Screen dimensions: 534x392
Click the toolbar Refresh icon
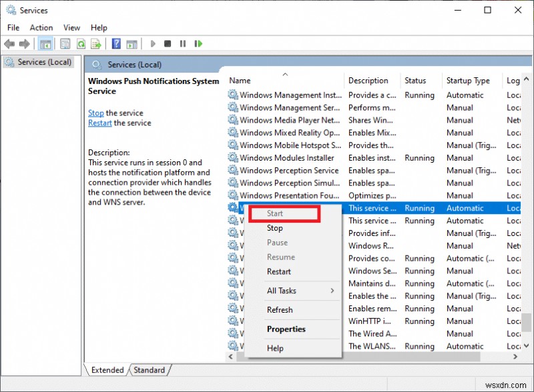tap(81, 44)
